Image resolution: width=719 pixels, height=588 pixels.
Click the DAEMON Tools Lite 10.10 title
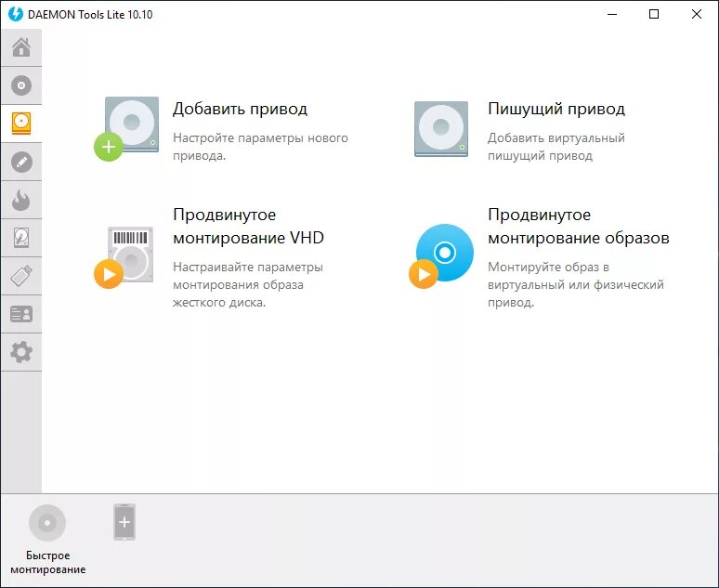(90, 15)
